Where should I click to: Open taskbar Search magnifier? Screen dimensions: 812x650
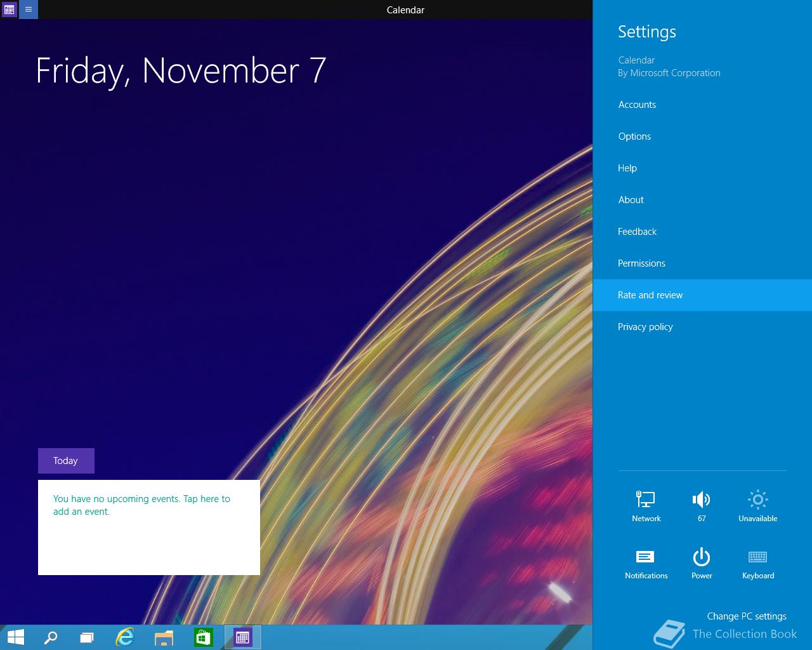click(x=51, y=637)
